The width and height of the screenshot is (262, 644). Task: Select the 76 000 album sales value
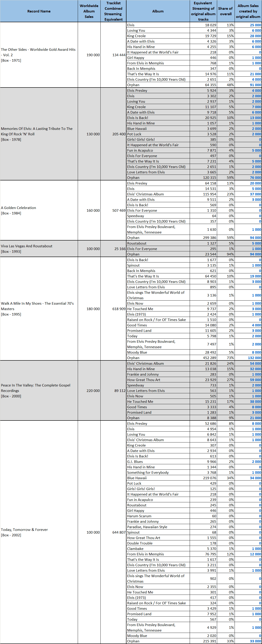point(248,178)
